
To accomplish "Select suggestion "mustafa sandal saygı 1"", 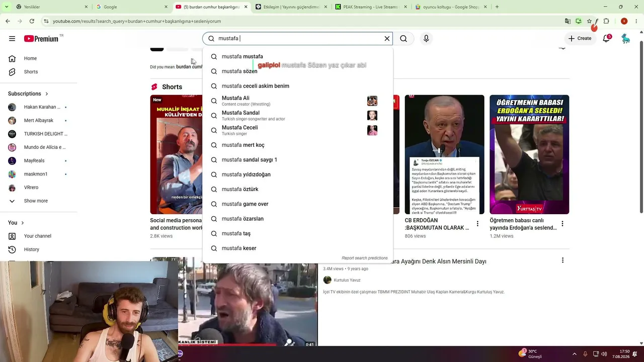I will pos(298,160).
